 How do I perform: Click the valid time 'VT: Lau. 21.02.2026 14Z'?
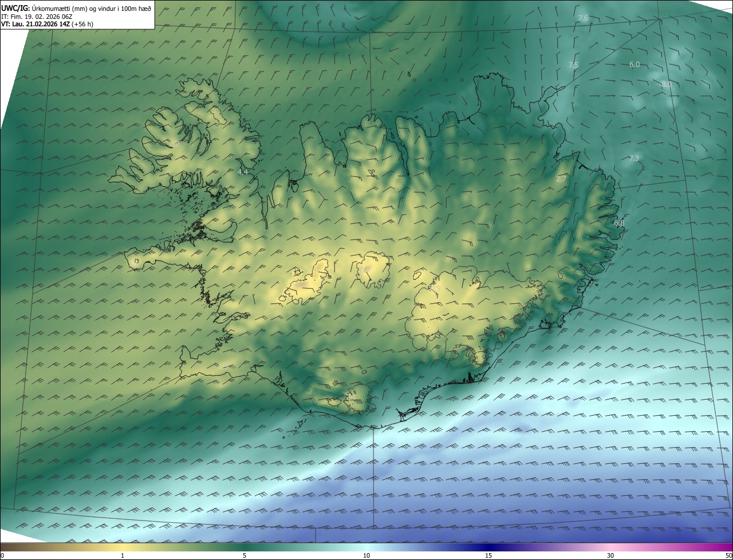point(35,24)
